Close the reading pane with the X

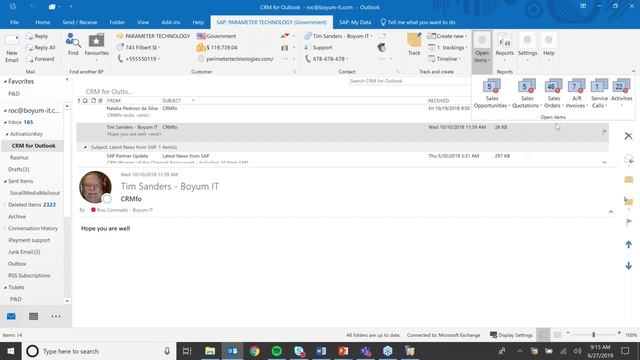pyautogui.click(x=628, y=136)
